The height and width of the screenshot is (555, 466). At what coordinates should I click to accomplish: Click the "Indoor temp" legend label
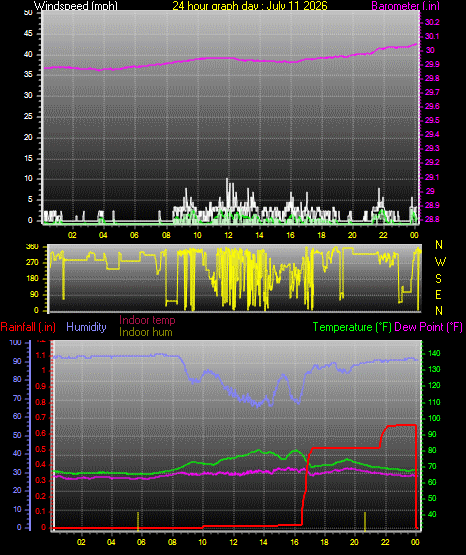point(147,320)
